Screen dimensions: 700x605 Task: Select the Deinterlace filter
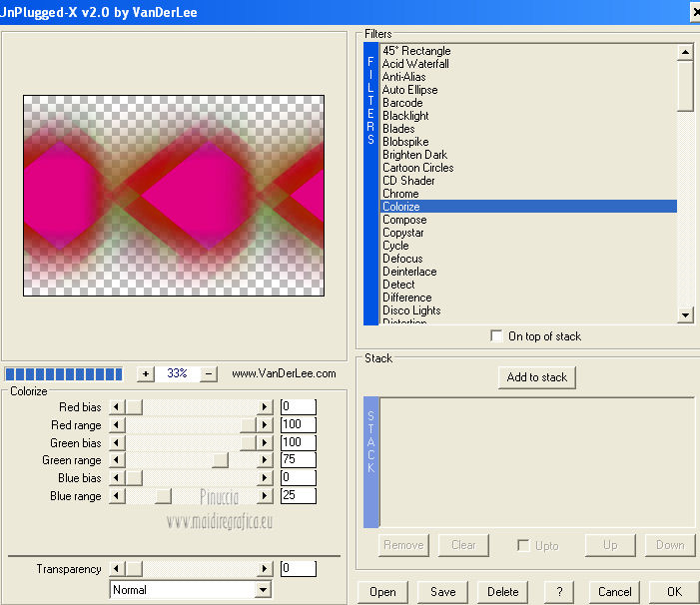pos(528,271)
